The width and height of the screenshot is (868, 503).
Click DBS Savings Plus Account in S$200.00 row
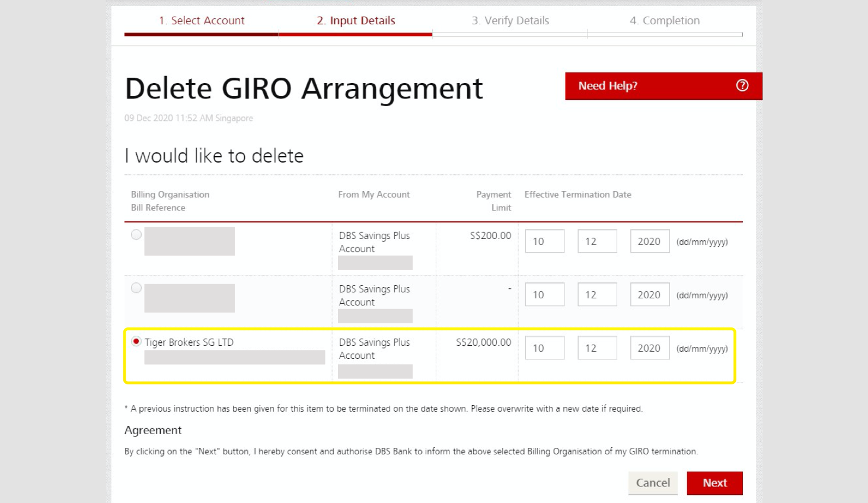pyautogui.click(x=374, y=242)
